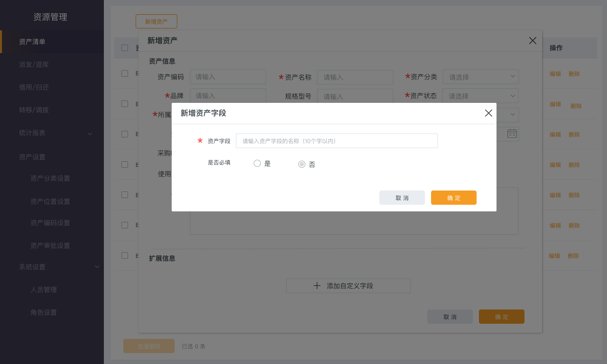Click the 资产字段 name input field

[337, 141]
